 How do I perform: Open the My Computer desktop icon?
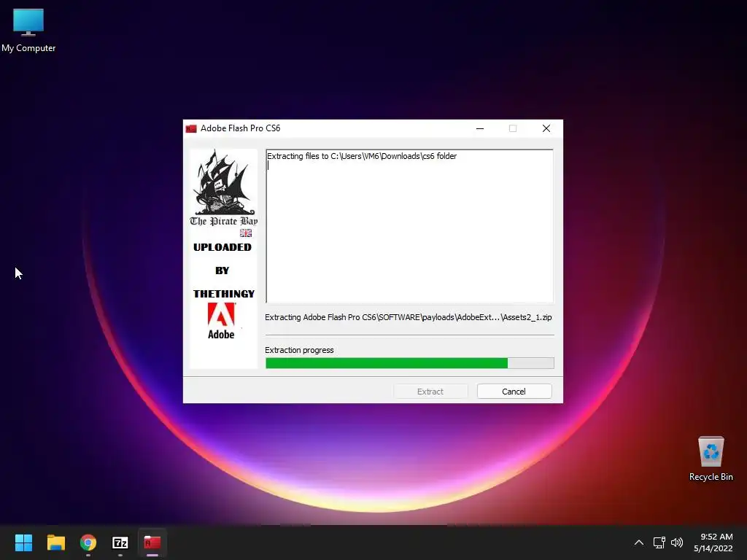(28, 31)
